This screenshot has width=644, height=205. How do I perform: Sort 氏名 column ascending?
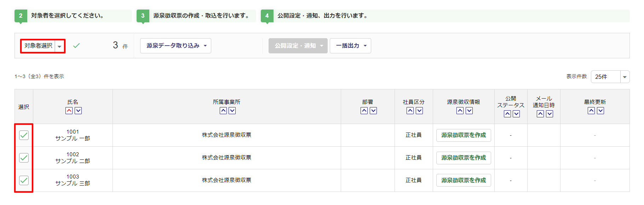69,111
